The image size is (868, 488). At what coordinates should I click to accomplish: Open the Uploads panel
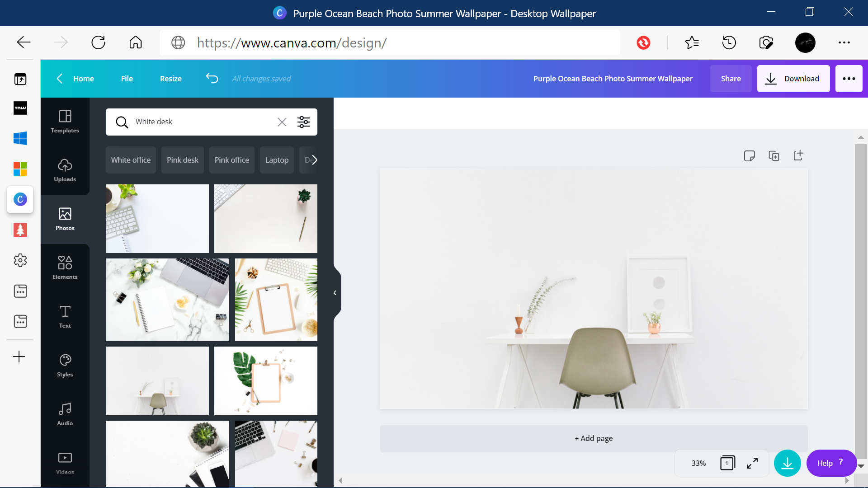[x=64, y=170]
